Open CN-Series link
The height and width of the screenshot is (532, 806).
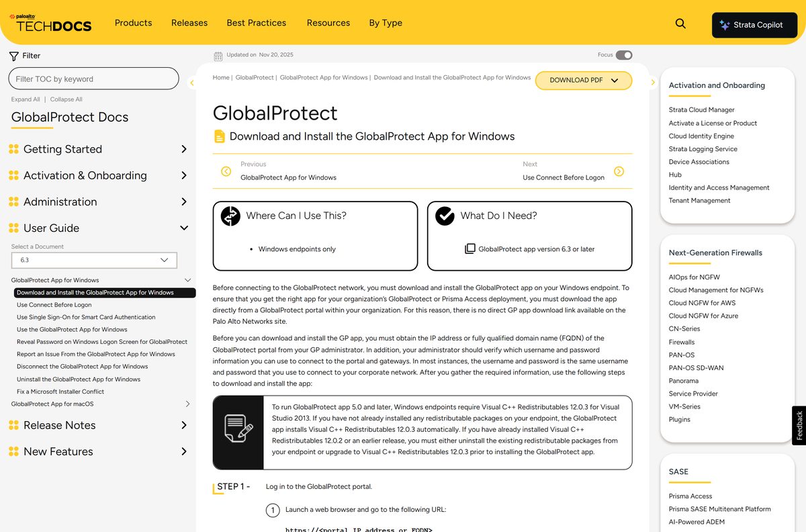click(684, 329)
